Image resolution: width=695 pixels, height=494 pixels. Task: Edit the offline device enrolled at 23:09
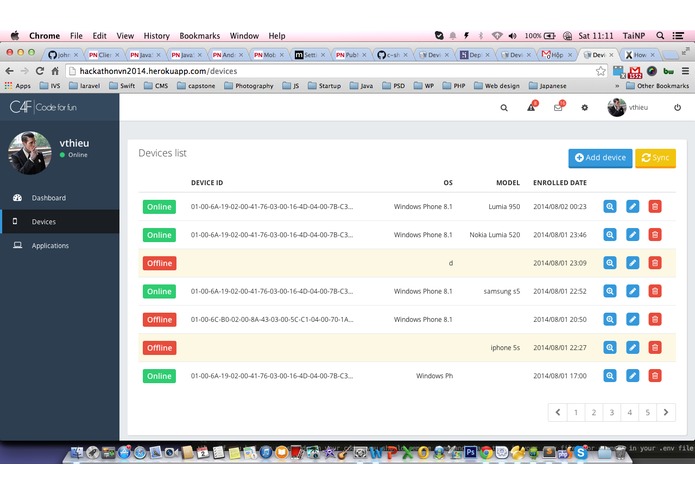633,263
